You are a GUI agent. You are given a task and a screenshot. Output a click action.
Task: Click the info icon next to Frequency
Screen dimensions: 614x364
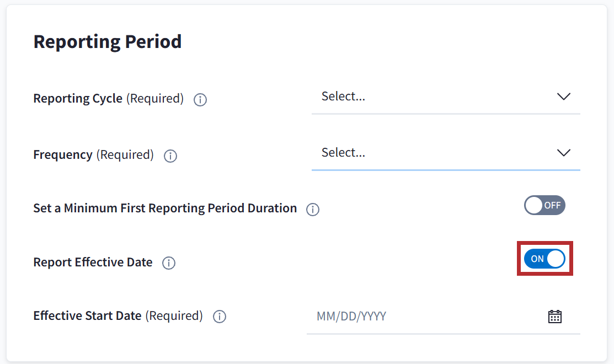click(x=170, y=156)
